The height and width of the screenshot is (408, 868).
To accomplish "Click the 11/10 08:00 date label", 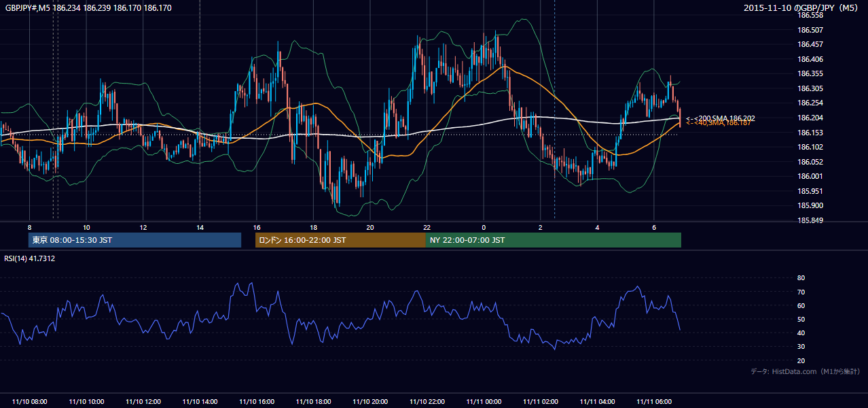I will [30, 402].
